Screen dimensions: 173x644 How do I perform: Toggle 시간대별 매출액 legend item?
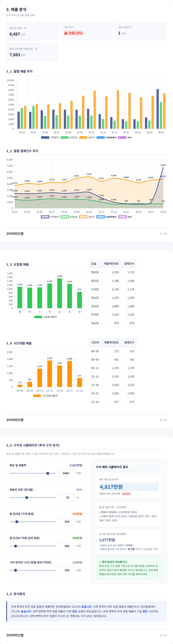click(45, 396)
